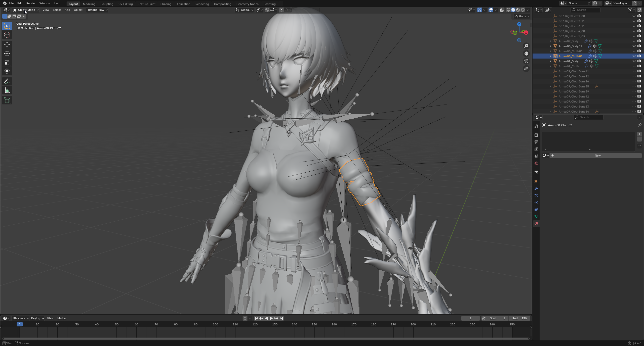Select the Annotate tool
The width and height of the screenshot is (644, 346).
pos(7,81)
